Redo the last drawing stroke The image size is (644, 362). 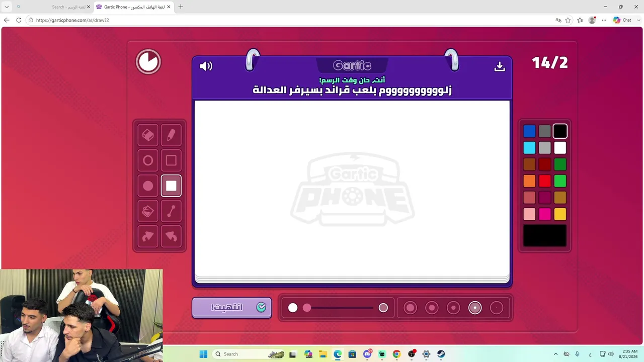point(148,236)
